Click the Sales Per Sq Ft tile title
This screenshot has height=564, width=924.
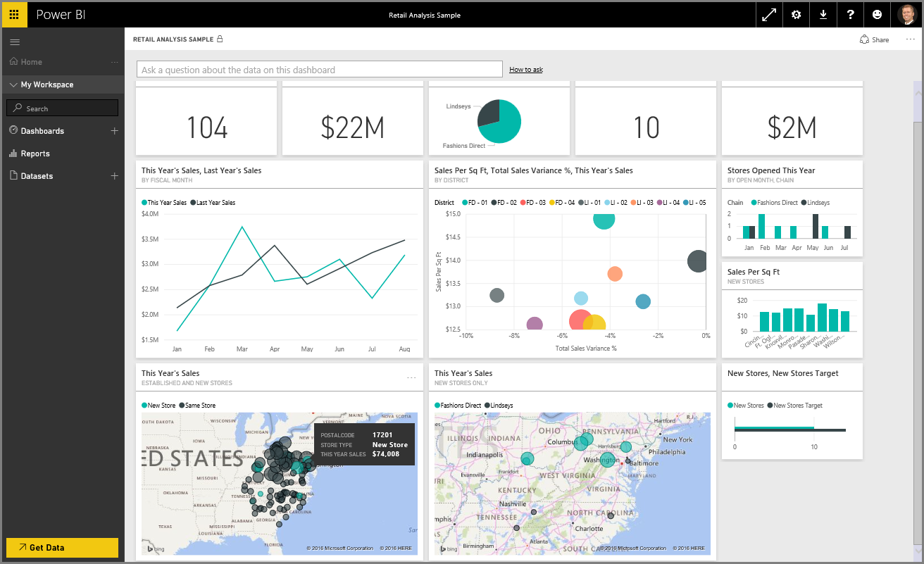click(754, 272)
